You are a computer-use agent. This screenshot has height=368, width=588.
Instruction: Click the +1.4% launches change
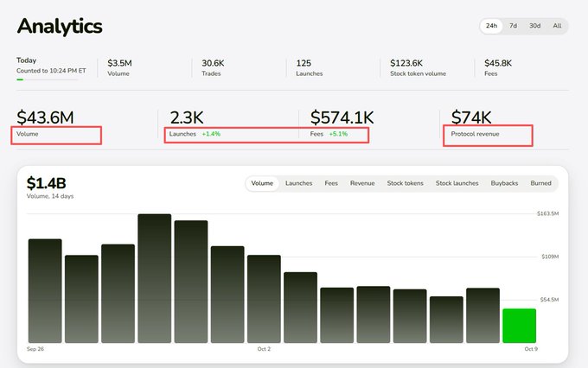point(211,134)
